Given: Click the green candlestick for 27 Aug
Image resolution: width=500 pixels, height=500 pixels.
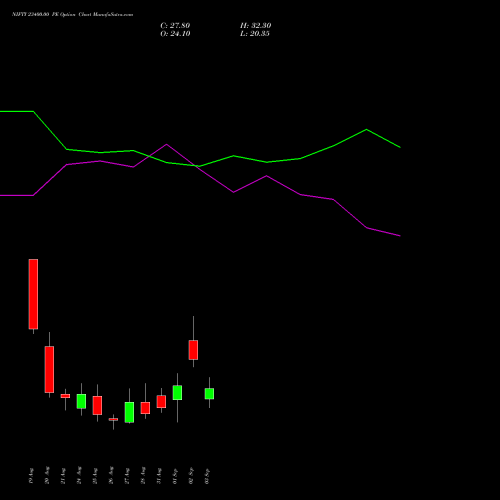Looking at the screenshot, I should pos(129,412).
